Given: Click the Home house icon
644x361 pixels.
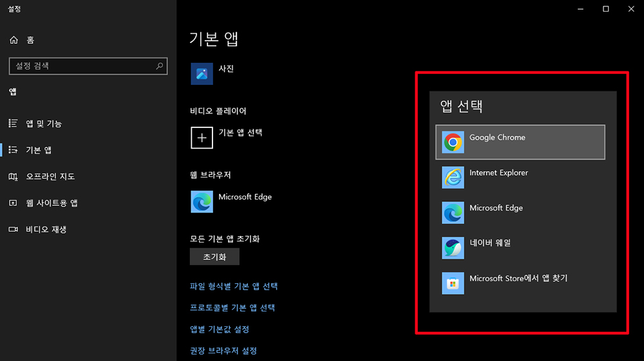Looking at the screenshot, I should (x=14, y=40).
